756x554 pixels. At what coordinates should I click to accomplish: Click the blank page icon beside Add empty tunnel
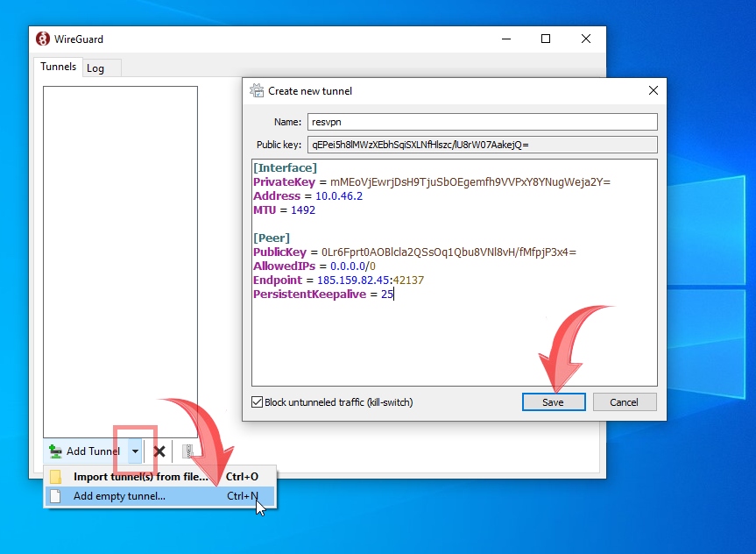[x=55, y=496]
